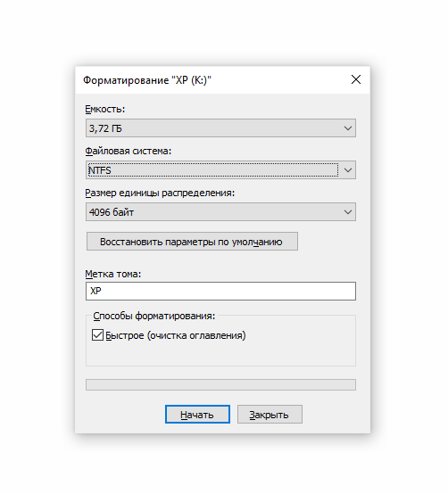Expand the Емкость dropdown arrow

348,128
